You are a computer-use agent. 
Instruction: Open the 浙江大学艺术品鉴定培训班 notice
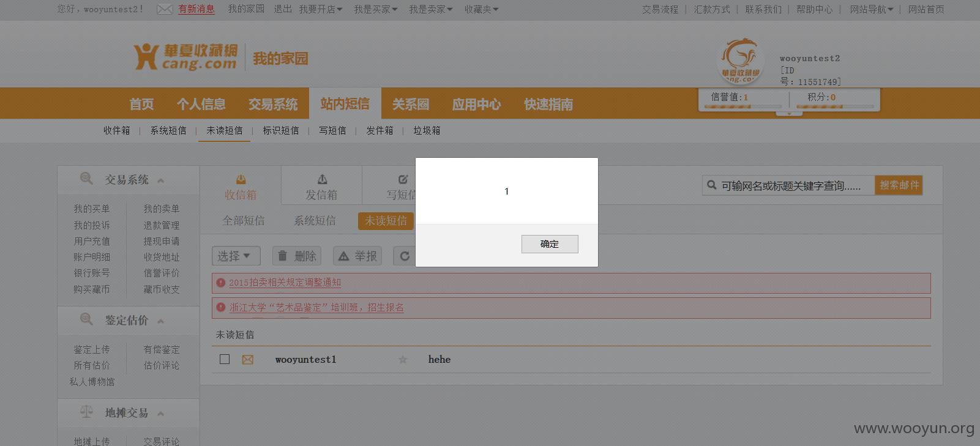pos(316,308)
